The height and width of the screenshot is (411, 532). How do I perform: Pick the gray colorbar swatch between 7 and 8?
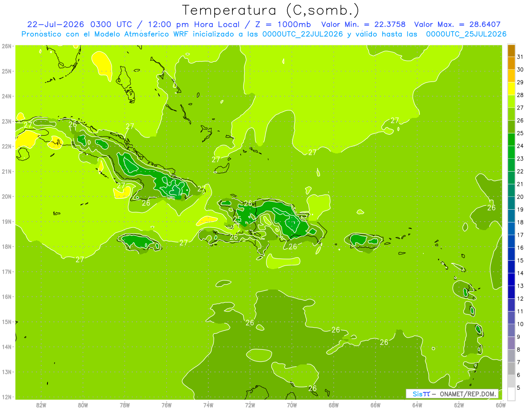click(512, 356)
